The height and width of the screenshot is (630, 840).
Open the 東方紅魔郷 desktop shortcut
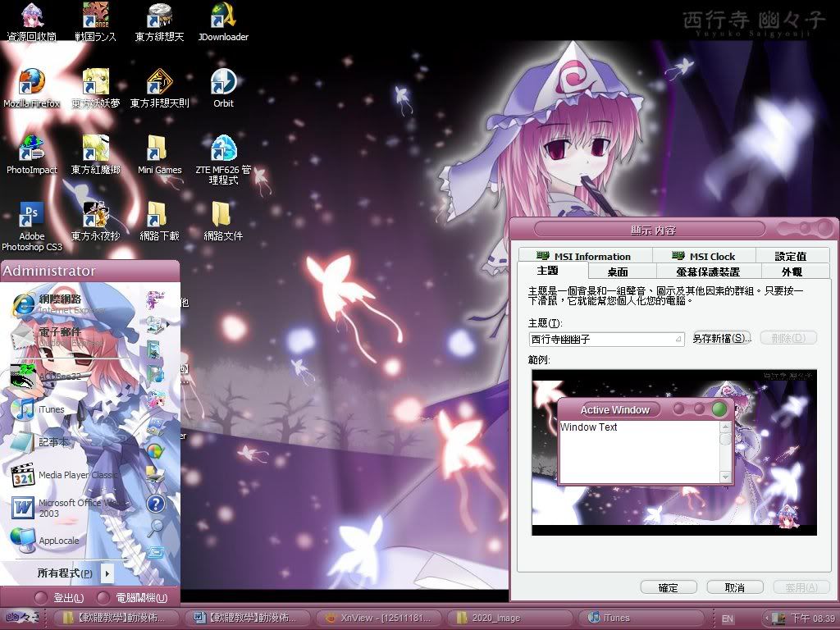[x=95, y=155]
